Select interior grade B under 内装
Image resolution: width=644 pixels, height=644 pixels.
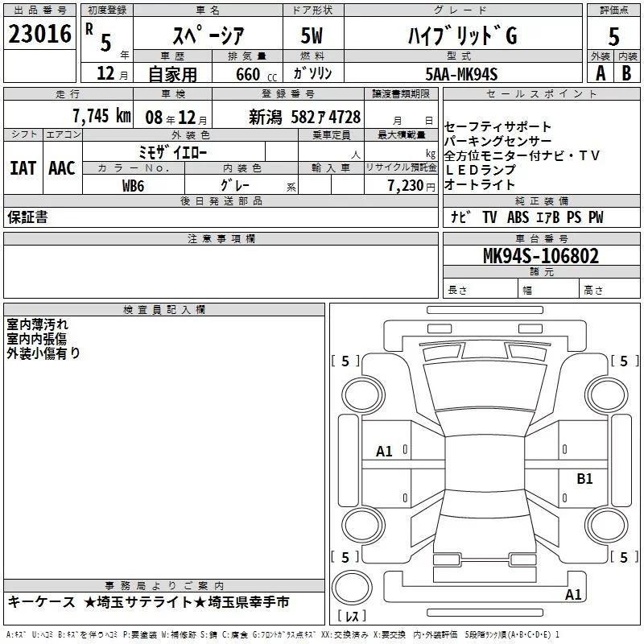pyautogui.click(x=626, y=73)
